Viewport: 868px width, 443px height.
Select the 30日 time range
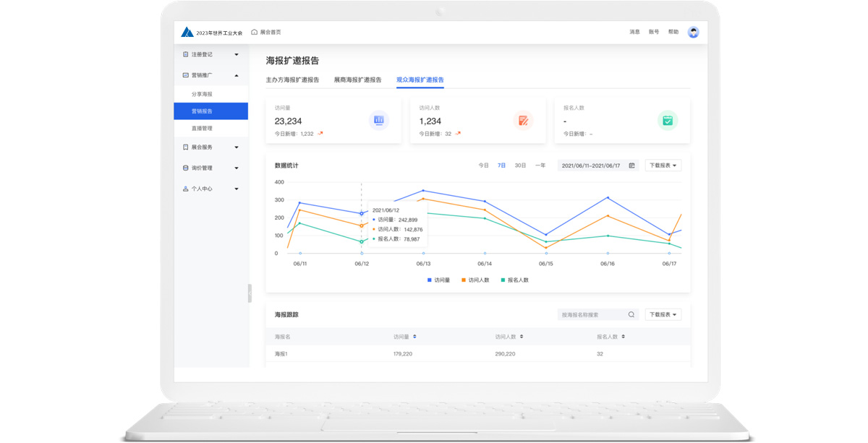click(x=520, y=165)
